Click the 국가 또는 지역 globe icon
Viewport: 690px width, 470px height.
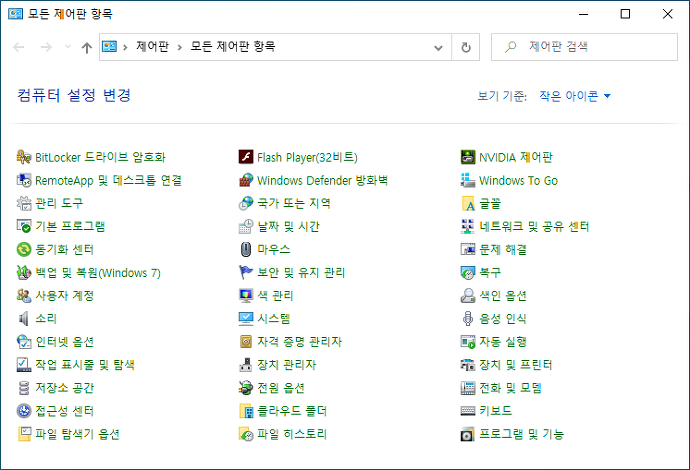(246, 203)
